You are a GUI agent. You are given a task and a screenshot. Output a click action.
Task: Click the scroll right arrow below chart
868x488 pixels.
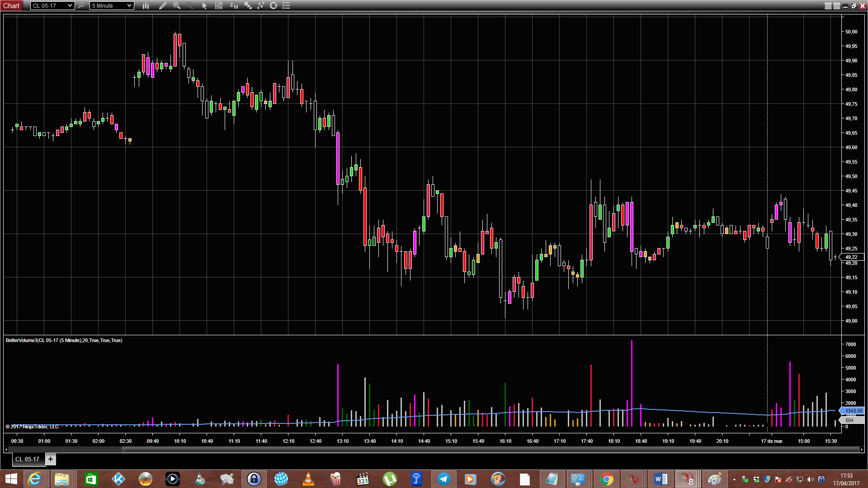[862, 450]
